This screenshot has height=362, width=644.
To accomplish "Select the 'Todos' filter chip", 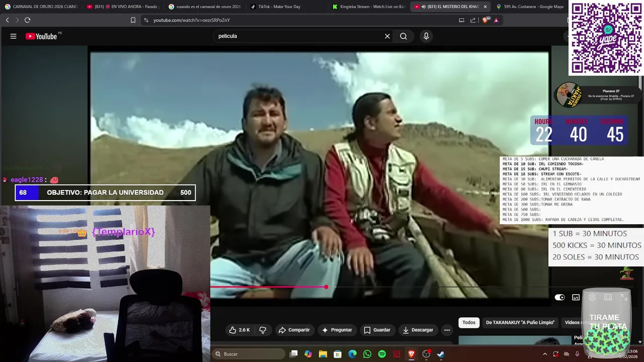I will [x=469, y=323].
